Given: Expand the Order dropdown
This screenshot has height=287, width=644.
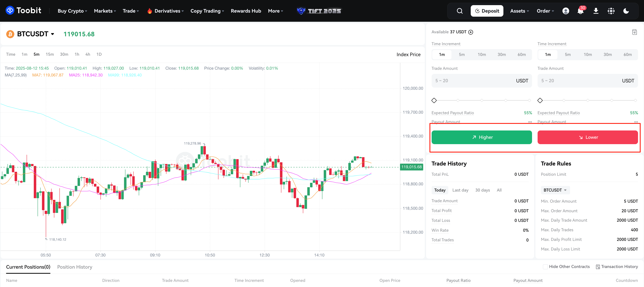Looking at the screenshot, I should [x=545, y=11].
